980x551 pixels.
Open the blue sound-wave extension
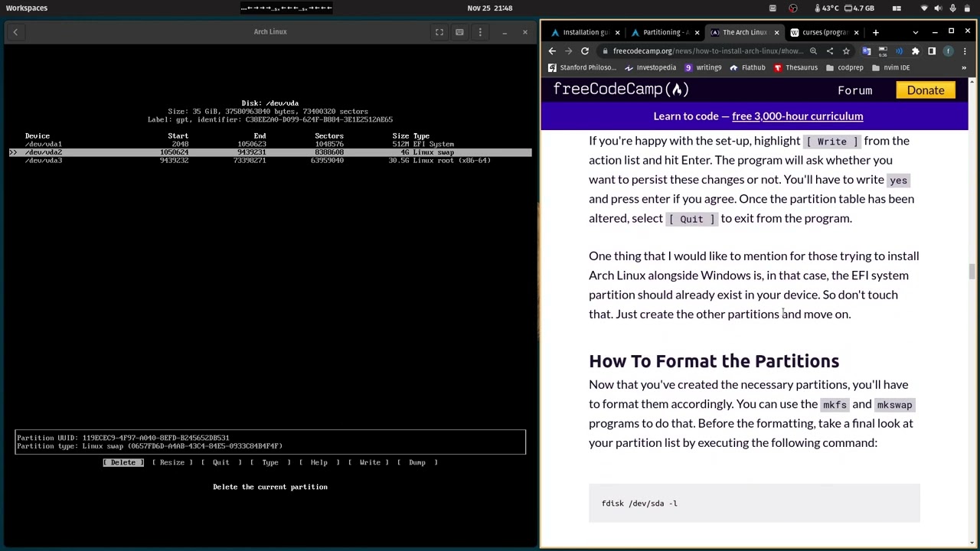click(899, 51)
